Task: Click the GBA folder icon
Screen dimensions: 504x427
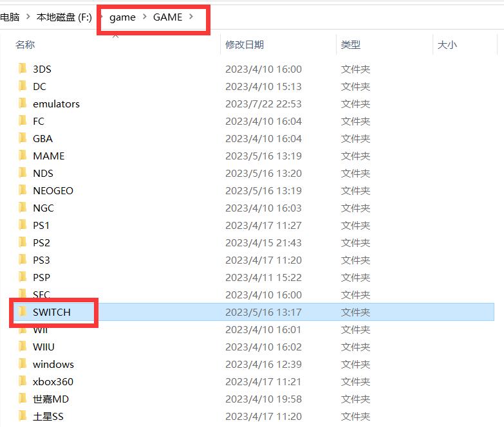Action: [23, 138]
